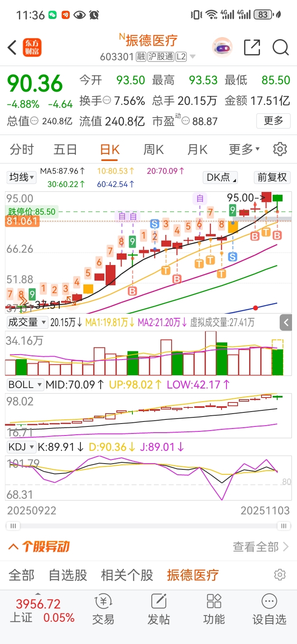
Task: Tap 上证 index 3956.72 ticker
Action: [41, 610]
